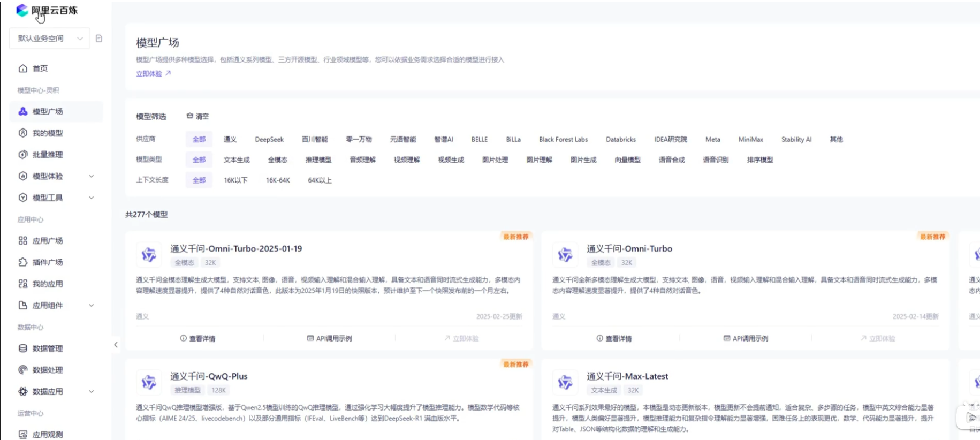Filter models by DeepSeek provider

point(269,139)
